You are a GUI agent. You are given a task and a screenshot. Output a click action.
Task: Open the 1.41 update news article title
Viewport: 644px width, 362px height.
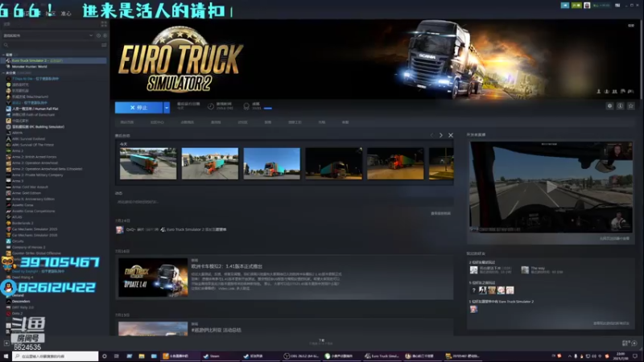(227, 266)
